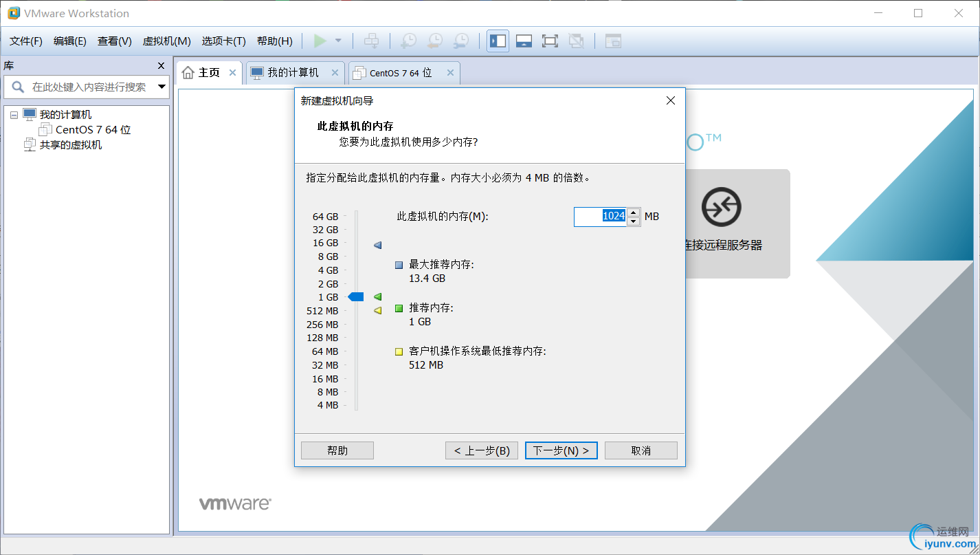
Task: Open the 文件(F) menu
Action: click(26, 41)
